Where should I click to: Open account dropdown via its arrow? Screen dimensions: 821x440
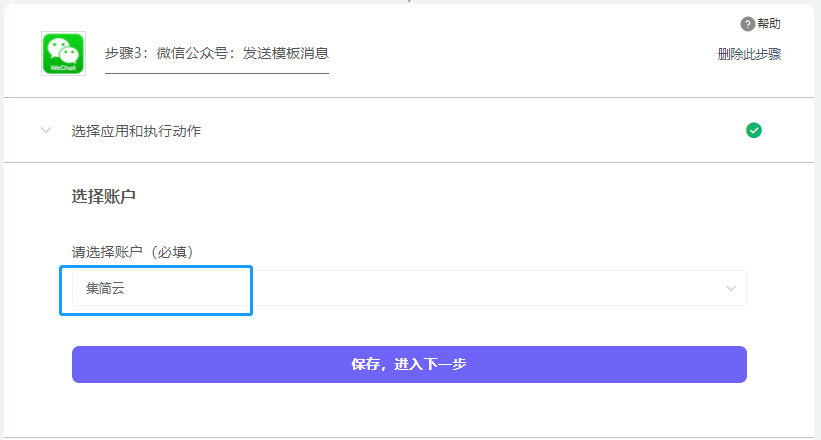[731, 289]
